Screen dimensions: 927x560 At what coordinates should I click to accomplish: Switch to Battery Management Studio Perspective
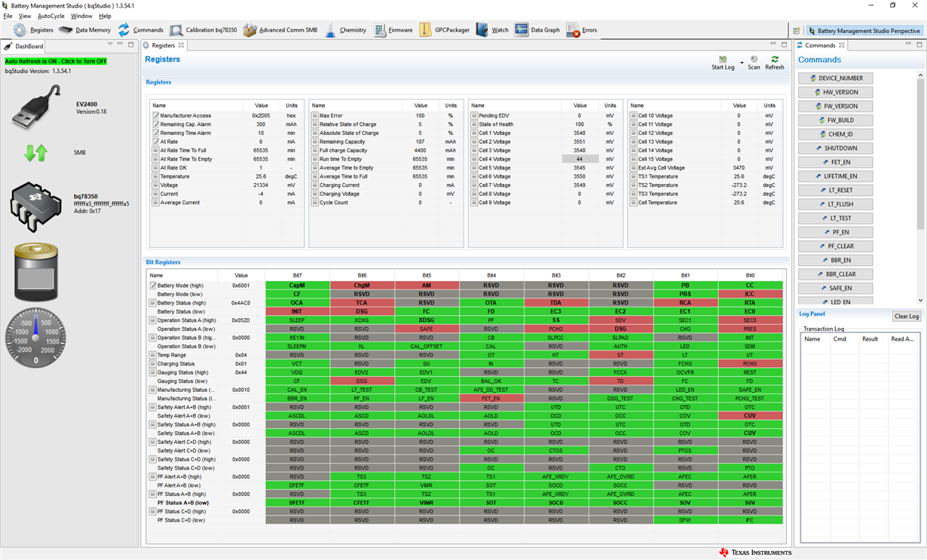[x=864, y=31]
